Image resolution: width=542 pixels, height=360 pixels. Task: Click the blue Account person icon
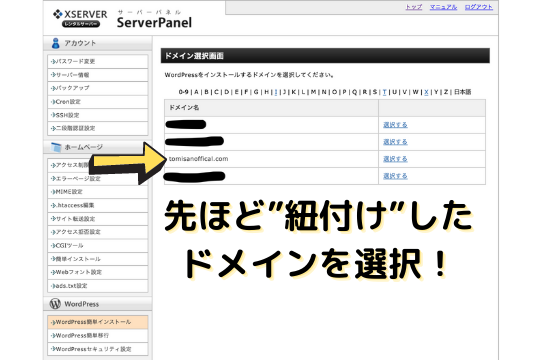[55, 43]
